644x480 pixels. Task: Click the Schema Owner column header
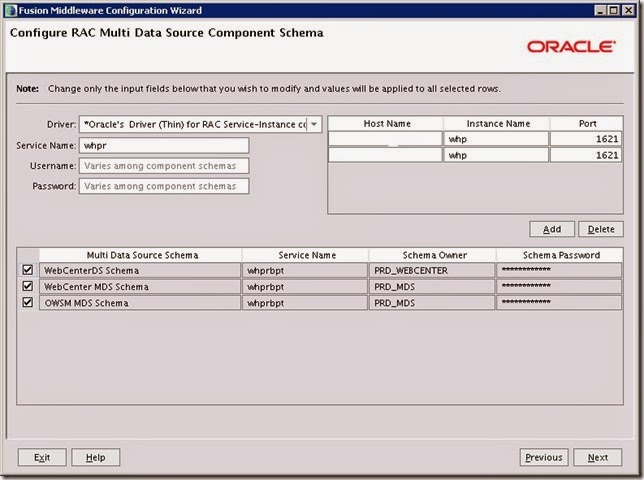pos(433,255)
